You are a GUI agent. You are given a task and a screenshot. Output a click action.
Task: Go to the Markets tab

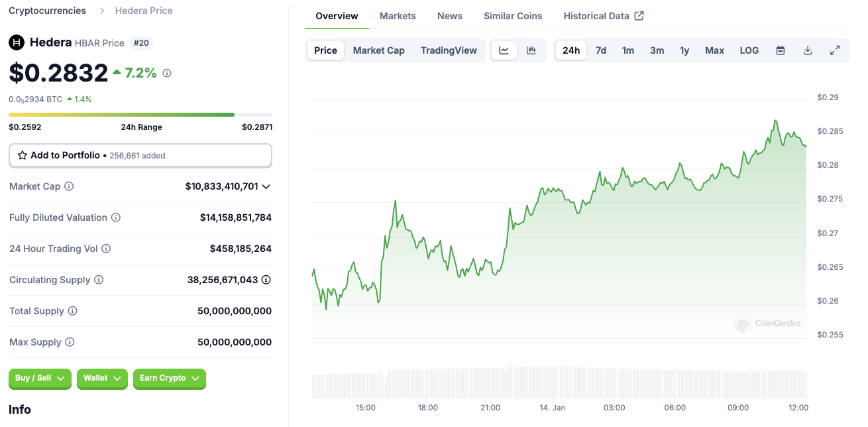coord(398,16)
